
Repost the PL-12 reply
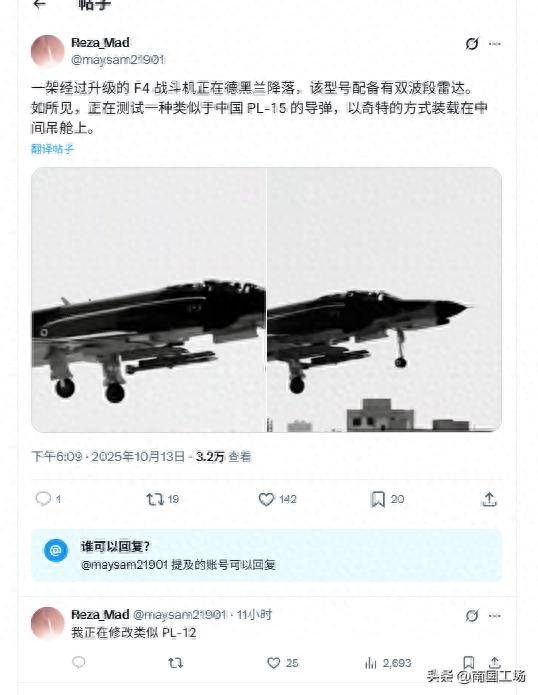click(x=175, y=663)
